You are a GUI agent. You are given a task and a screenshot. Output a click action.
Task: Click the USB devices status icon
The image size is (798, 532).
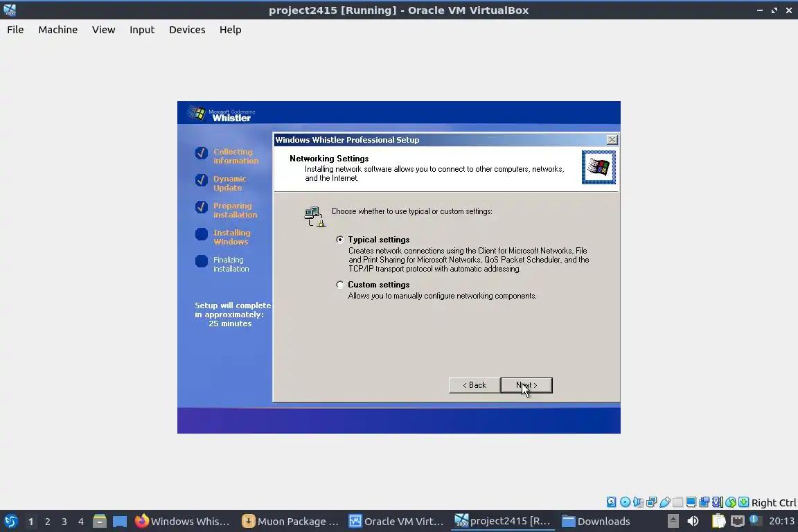(x=665, y=502)
